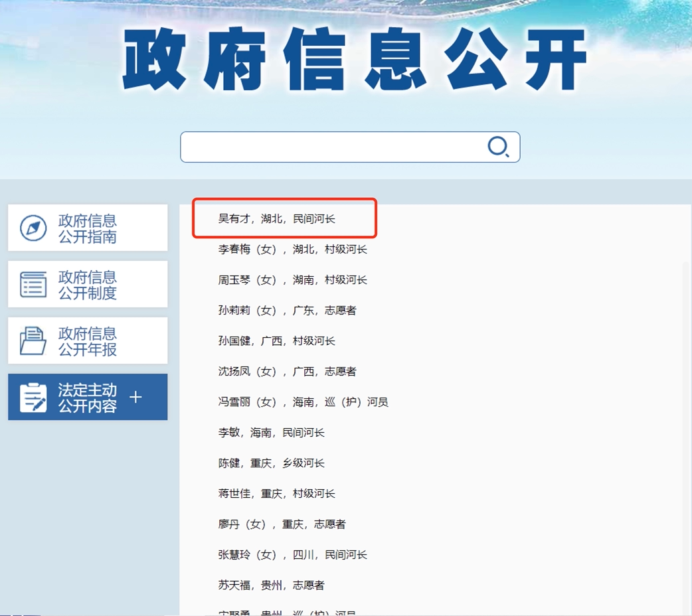Click the list icon for 政府信息公开制度
The image size is (692, 616).
[x=33, y=285]
